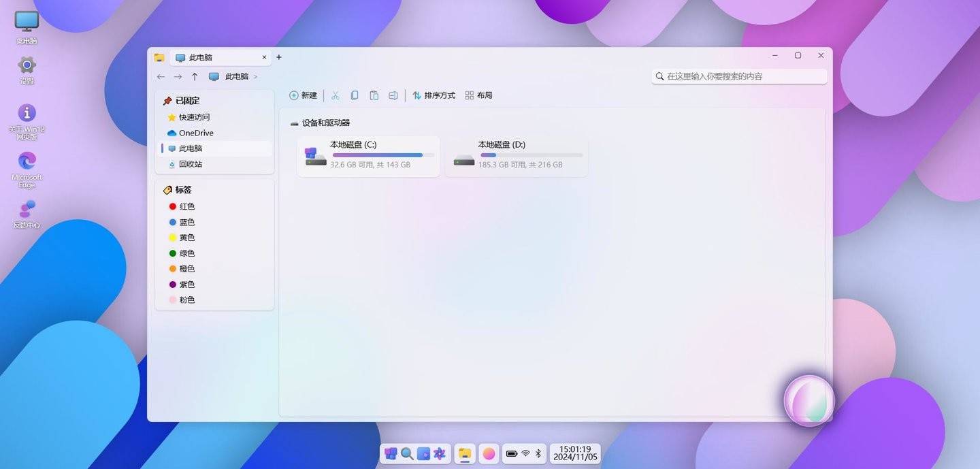Open the clock showing 15:01:19
This screenshot has height=469, width=980.
(x=575, y=453)
